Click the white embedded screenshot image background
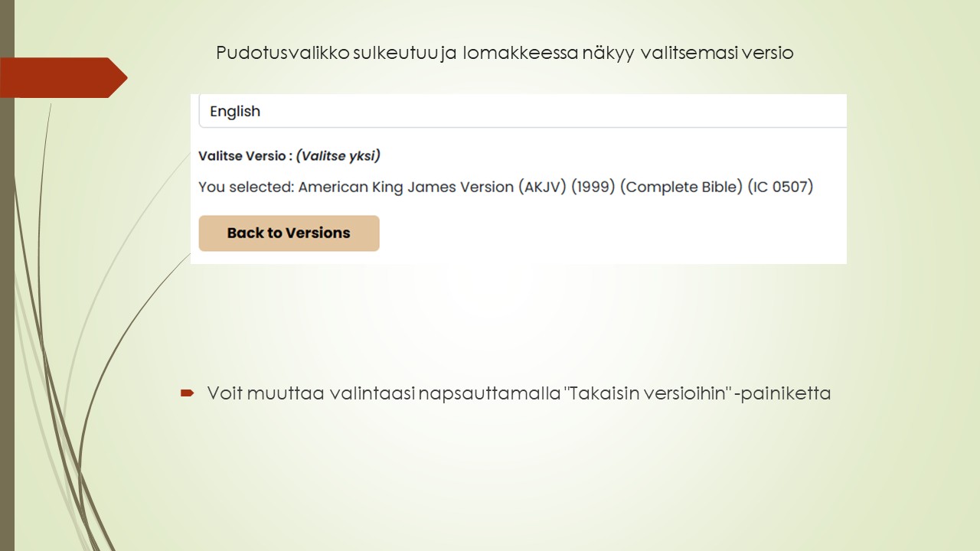Screen dimensions: 980x551 point(612,237)
